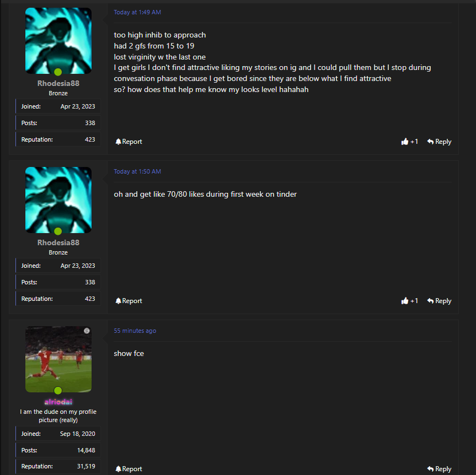Screen dimensions: 476x475
Task: Open timestamp link 'Today at 1:49 AM'
Action: 137,12
